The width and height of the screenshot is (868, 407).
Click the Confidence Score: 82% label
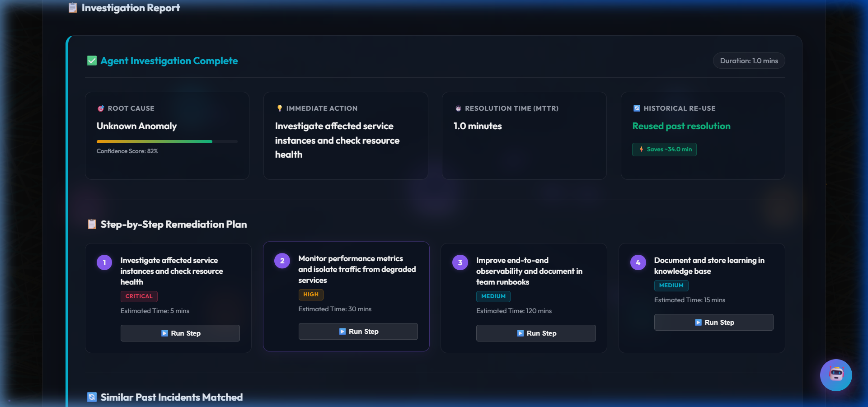[x=127, y=151]
